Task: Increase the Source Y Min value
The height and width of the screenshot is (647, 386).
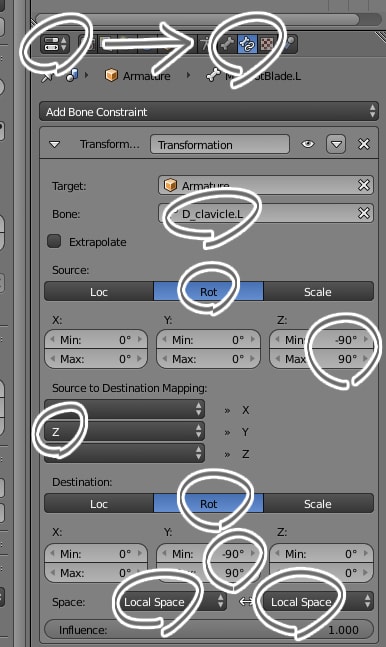Action: [253, 340]
